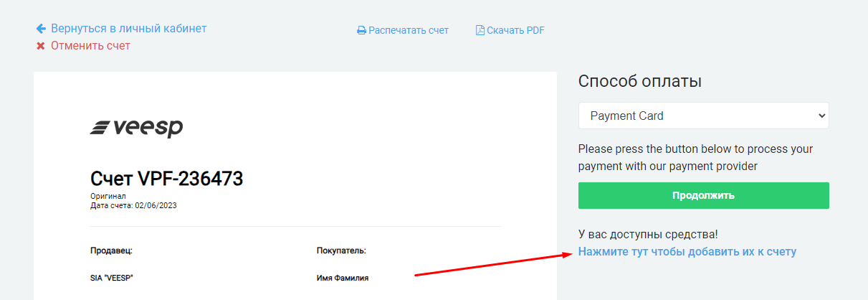This screenshot has width=868, height=300.
Task: Click the PDF file icon
Action: (x=480, y=30)
